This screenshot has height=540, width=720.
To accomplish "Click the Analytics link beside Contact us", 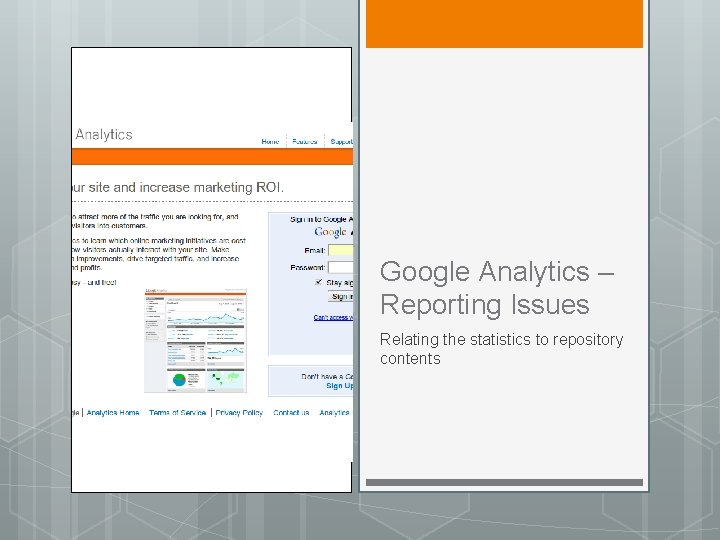I will click(334, 413).
